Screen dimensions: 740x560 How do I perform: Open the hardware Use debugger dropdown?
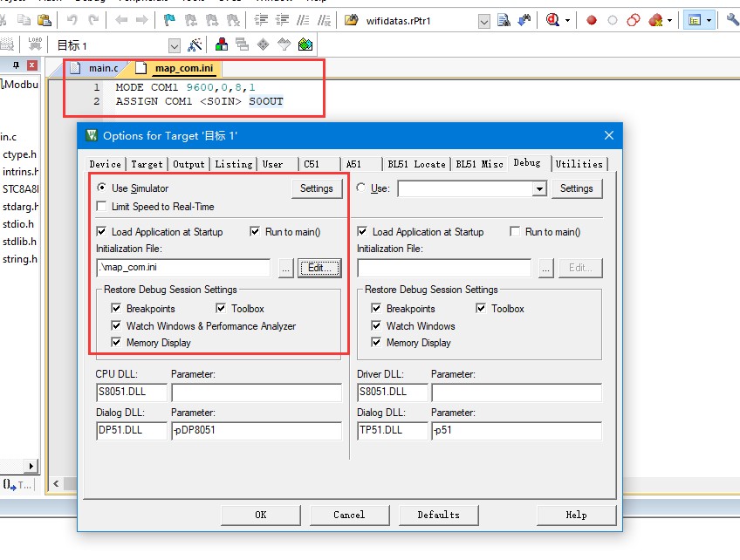tap(539, 188)
